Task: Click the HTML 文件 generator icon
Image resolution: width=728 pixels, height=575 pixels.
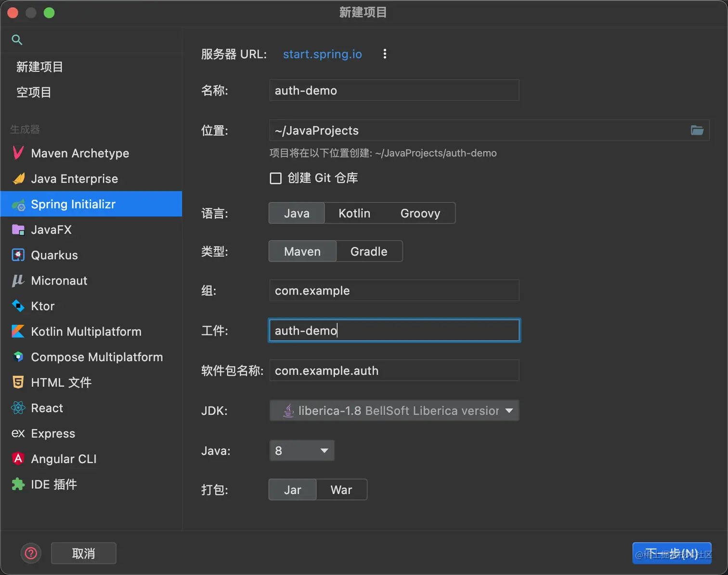Action: tap(18, 382)
